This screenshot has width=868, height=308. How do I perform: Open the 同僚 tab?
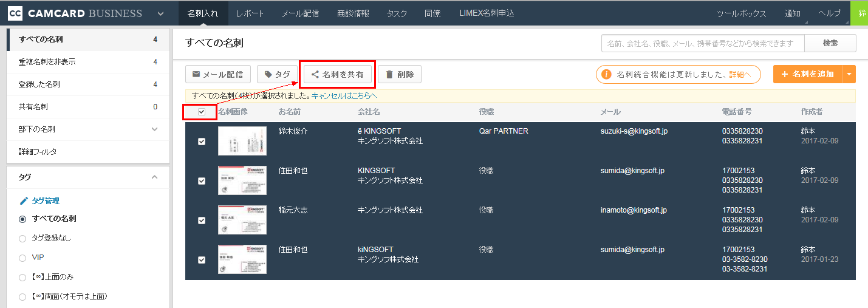click(433, 13)
